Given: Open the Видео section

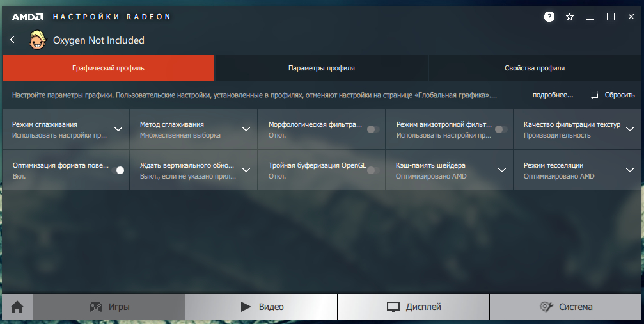Looking at the screenshot, I should pos(261,307).
